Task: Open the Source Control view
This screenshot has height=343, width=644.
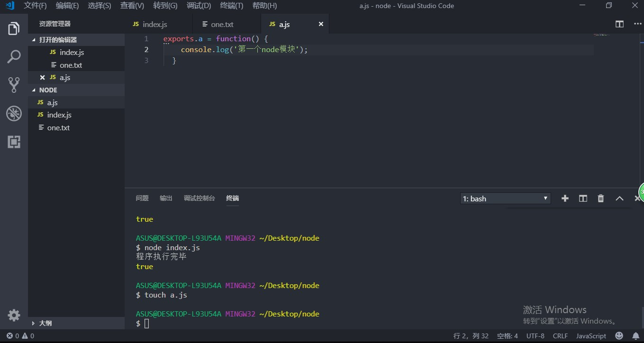Action: coord(14,85)
